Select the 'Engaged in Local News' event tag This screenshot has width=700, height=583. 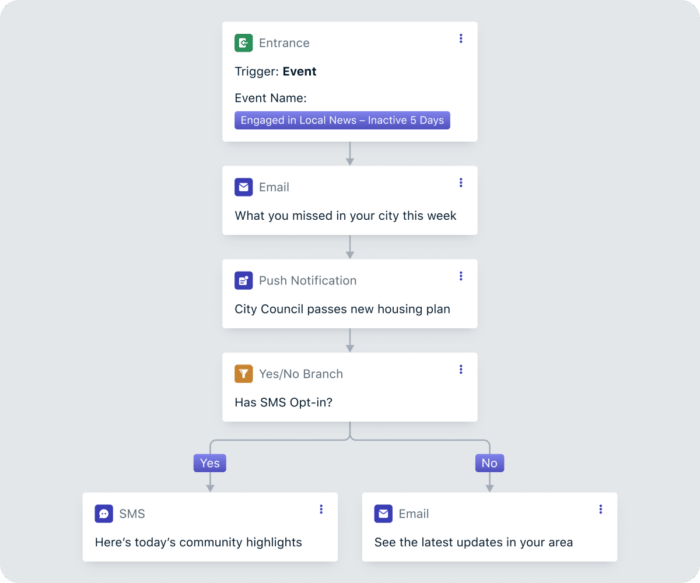pyautogui.click(x=343, y=120)
